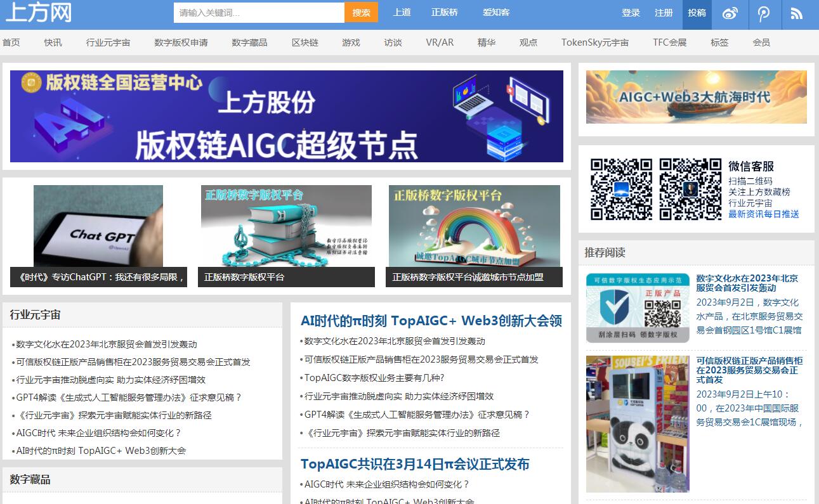Open the 标签 nav item
819x504 pixels.
point(719,42)
